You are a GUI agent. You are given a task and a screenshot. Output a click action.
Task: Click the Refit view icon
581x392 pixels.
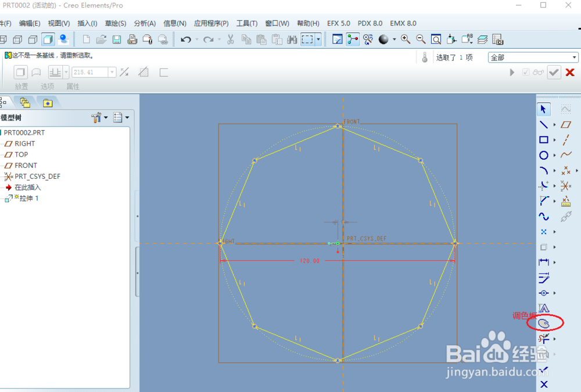click(436, 39)
